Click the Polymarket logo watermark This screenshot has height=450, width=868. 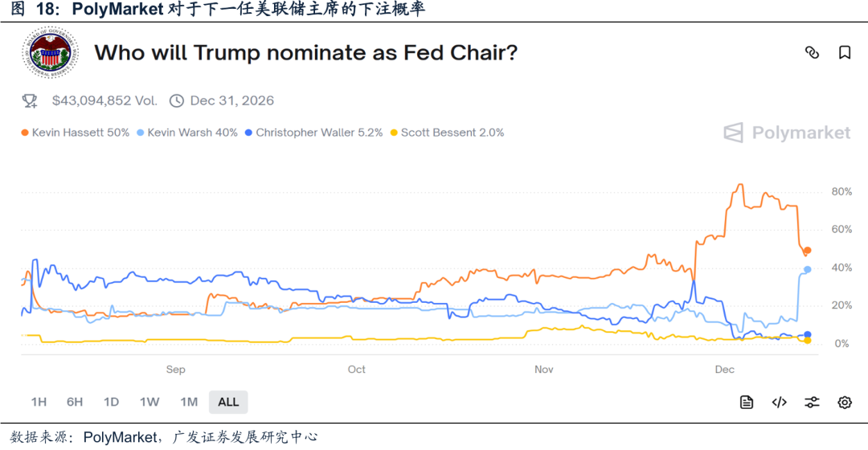coord(787,133)
